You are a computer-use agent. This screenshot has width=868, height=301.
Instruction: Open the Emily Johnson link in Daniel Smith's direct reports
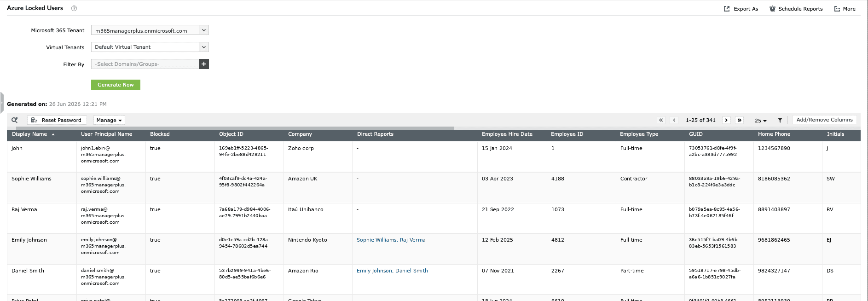(374, 271)
